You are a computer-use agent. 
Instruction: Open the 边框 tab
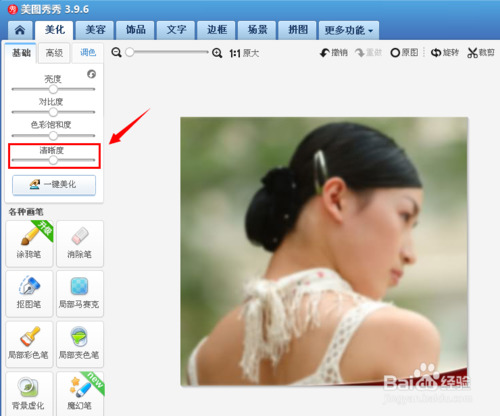[217, 30]
